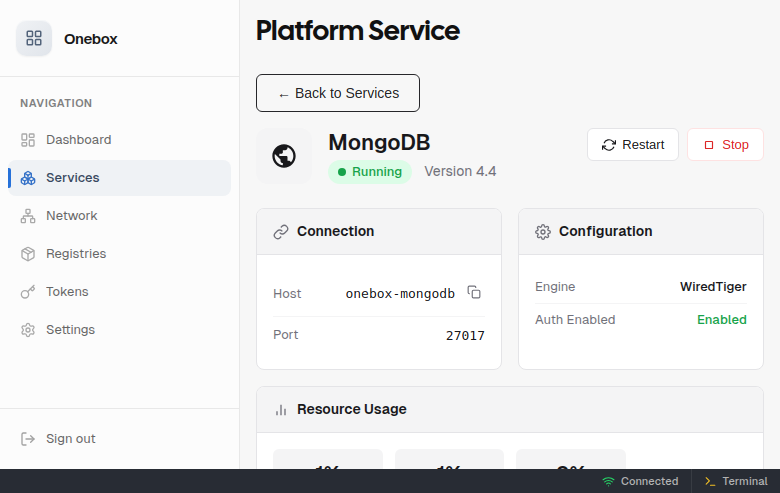Copy the onebox-mongodb host name

click(x=475, y=293)
